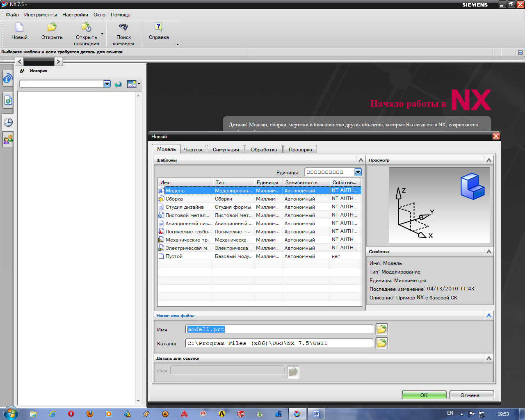Select the Листовой металл template row
This screenshot has height=420, width=525.
pos(259,215)
